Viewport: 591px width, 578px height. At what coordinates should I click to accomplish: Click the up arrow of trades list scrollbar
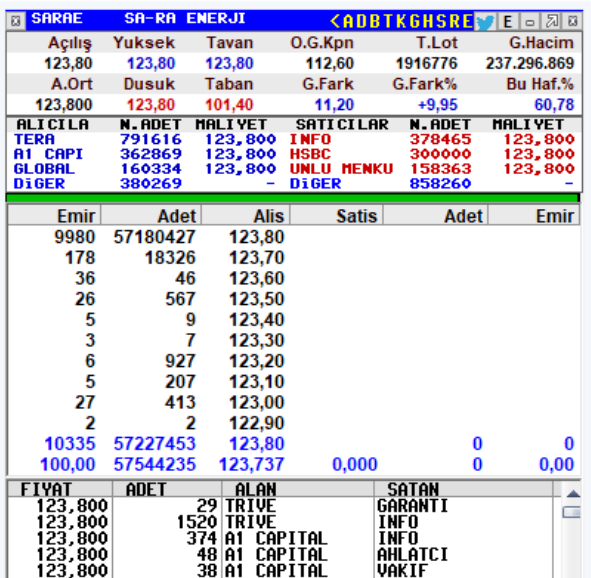click(x=573, y=493)
